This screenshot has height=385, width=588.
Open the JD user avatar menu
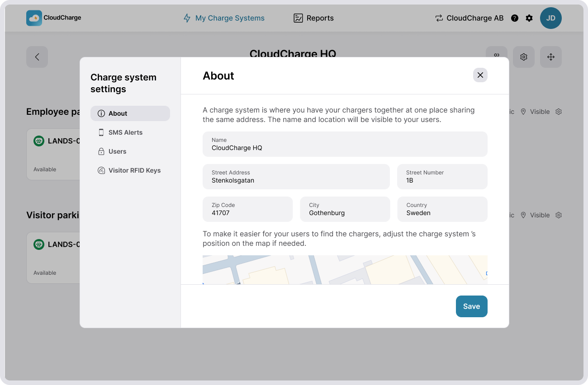pyautogui.click(x=551, y=18)
